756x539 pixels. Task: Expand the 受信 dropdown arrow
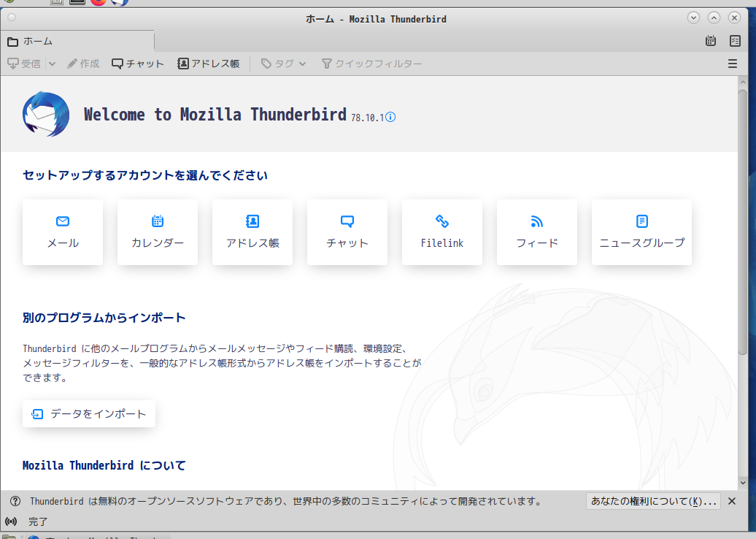pyautogui.click(x=52, y=64)
